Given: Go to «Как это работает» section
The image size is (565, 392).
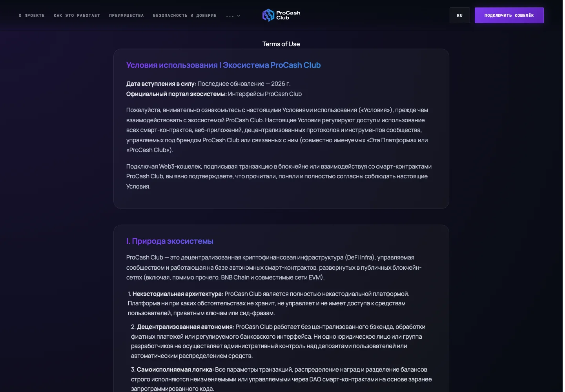Looking at the screenshot, I should tap(77, 16).
